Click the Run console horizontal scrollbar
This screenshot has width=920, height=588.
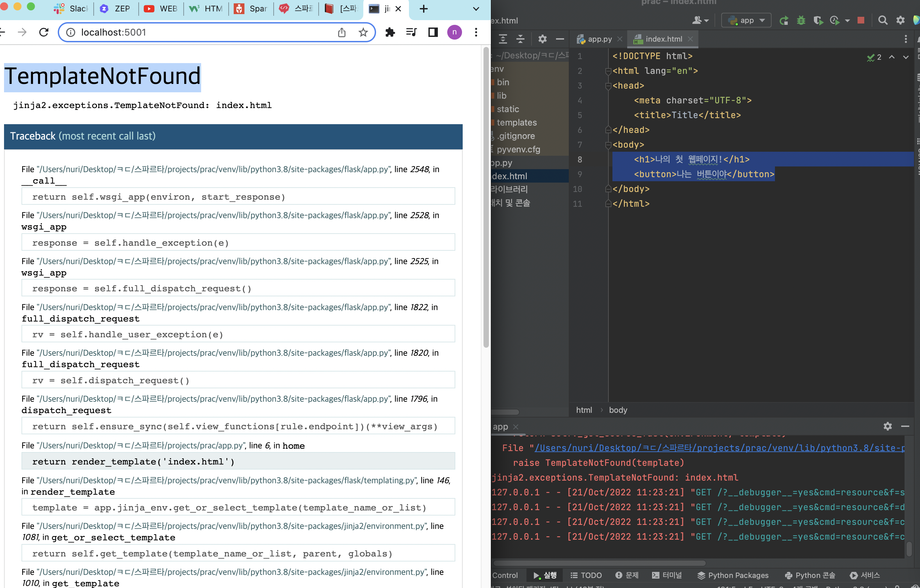coord(599,563)
